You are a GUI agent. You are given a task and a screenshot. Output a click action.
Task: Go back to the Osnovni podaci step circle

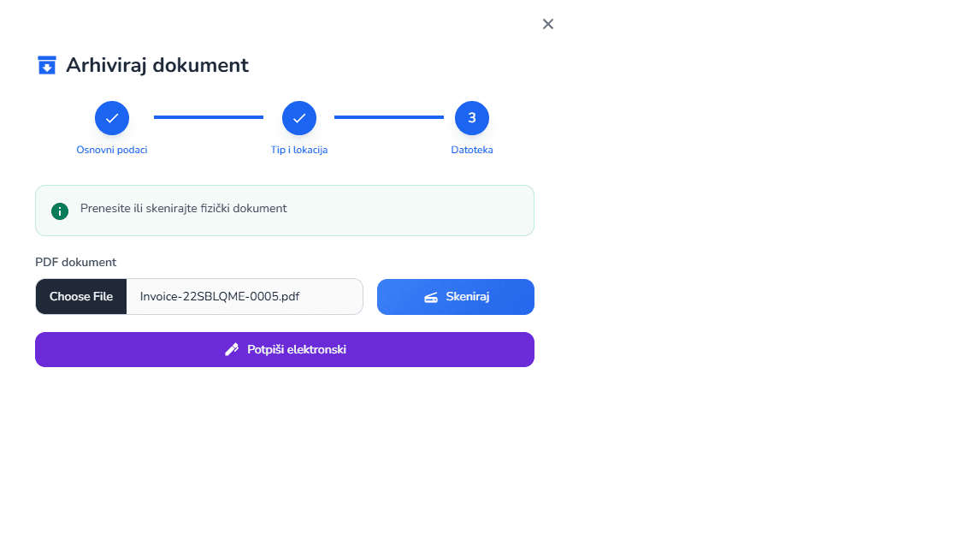(x=112, y=118)
